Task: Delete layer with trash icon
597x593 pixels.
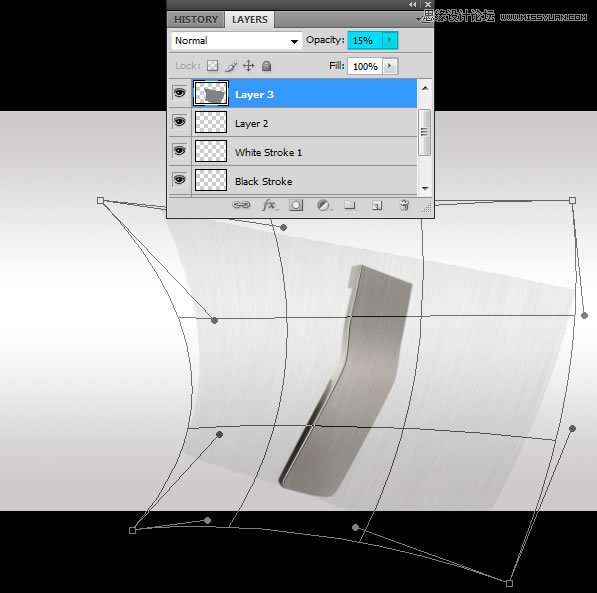Action: 404,205
